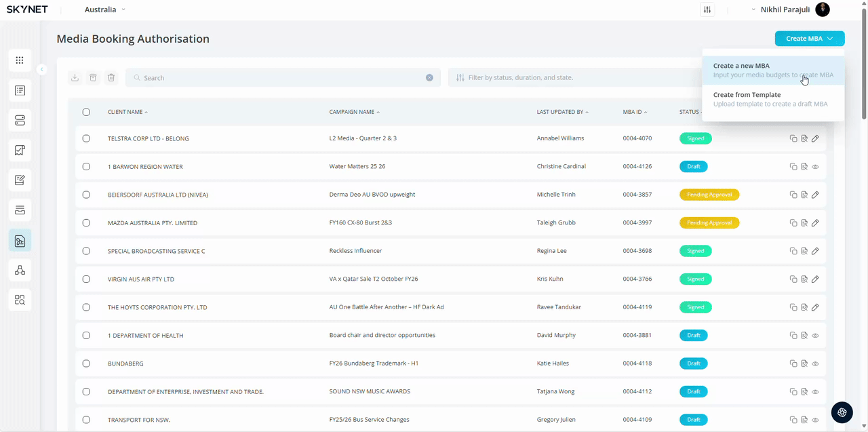
Task: Toggle the select-all checkbox in table header
Action: pyautogui.click(x=86, y=112)
